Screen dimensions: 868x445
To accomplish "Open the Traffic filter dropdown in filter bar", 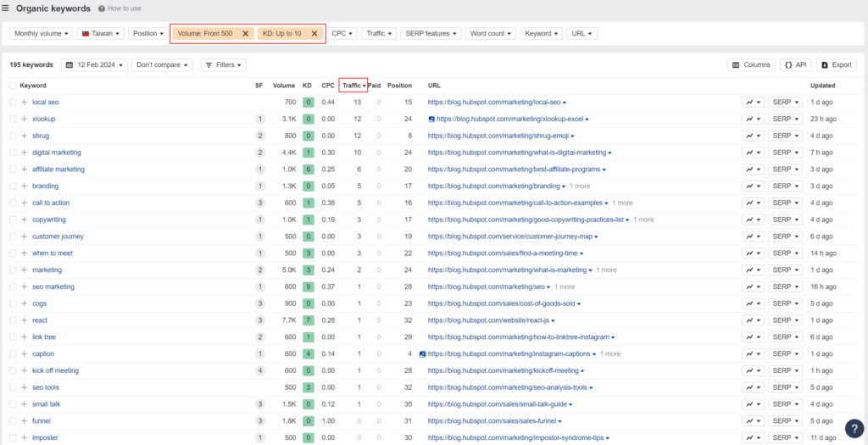I will pyautogui.click(x=379, y=33).
